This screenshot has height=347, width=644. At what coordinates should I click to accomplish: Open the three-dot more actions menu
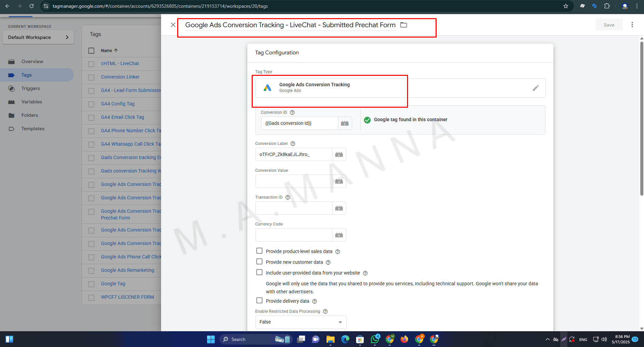pyautogui.click(x=632, y=25)
